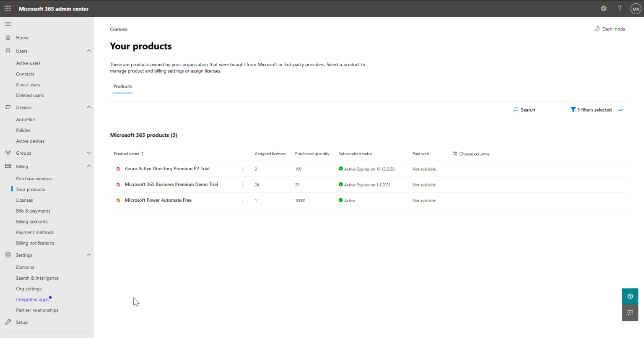Click the filter funnel icon
Viewport: 644px width, 338px height.
573,109
